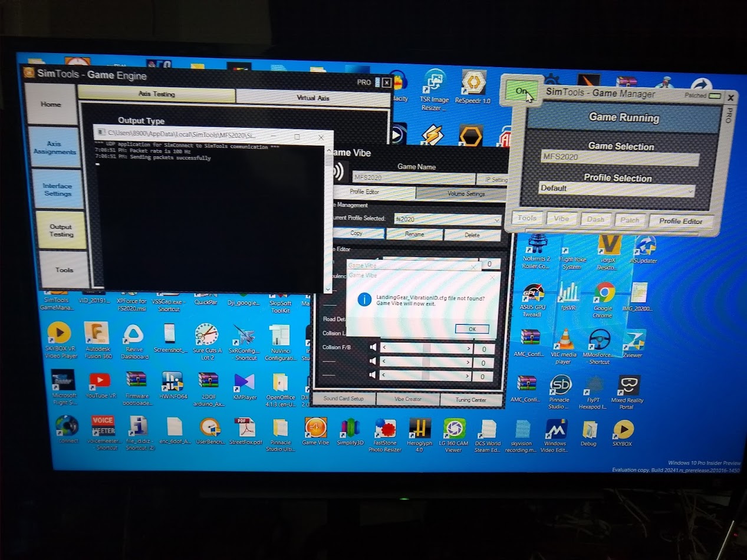Open the Profile Editor tab in Game Vibe
The image size is (747, 560).
[364, 192]
